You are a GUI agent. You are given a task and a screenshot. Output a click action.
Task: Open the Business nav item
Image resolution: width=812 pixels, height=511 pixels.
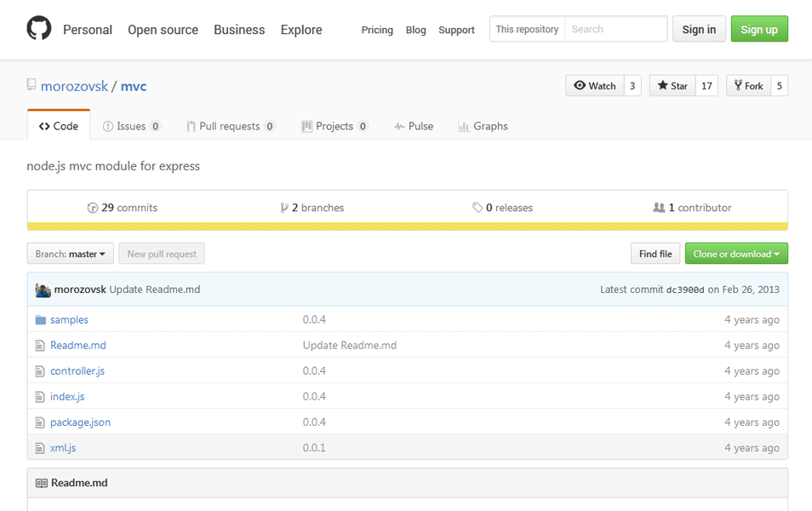(239, 30)
